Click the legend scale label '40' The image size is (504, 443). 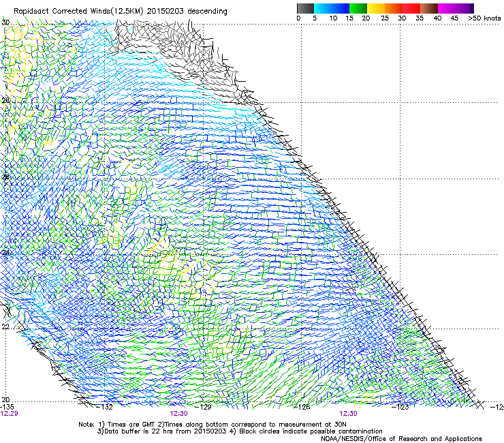437,18
